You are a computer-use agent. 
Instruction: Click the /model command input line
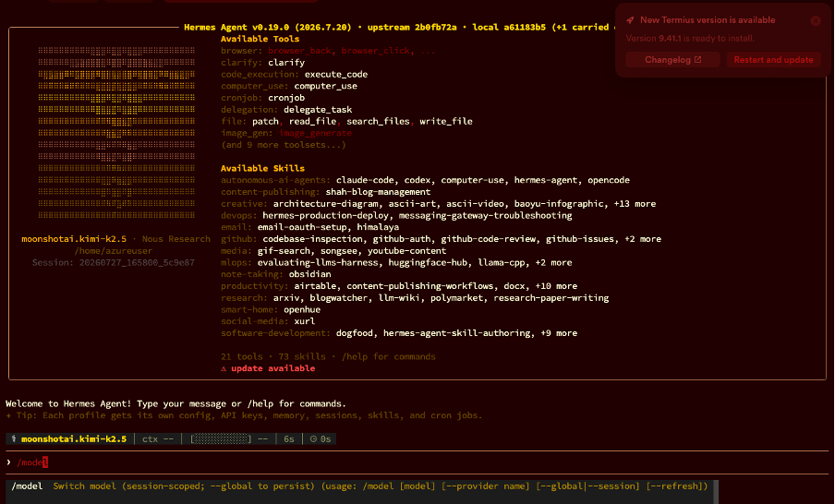tap(416, 462)
